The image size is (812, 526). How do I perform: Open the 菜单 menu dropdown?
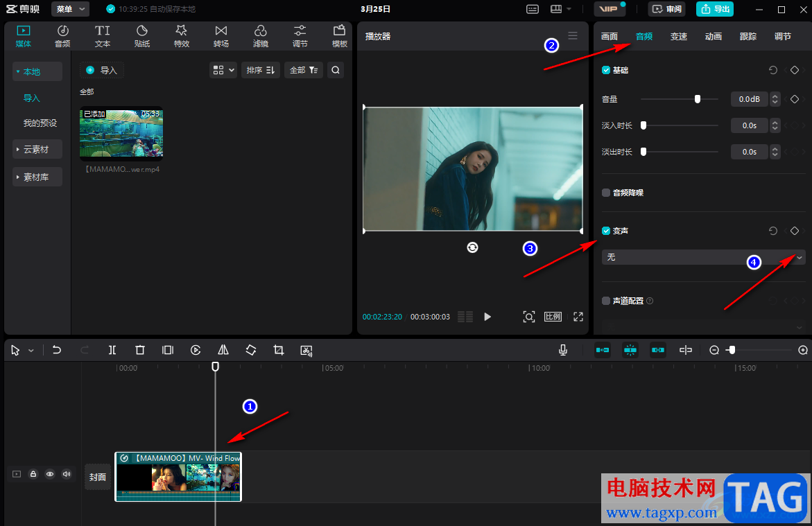(x=71, y=9)
